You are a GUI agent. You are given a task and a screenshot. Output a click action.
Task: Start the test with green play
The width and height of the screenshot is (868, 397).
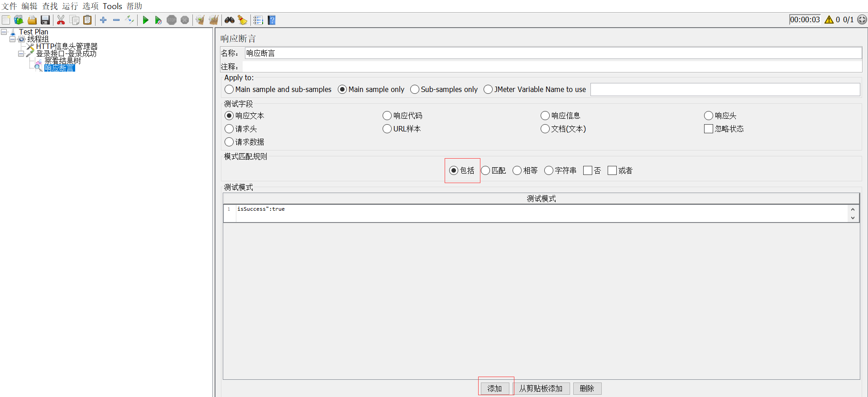point(145,20)
